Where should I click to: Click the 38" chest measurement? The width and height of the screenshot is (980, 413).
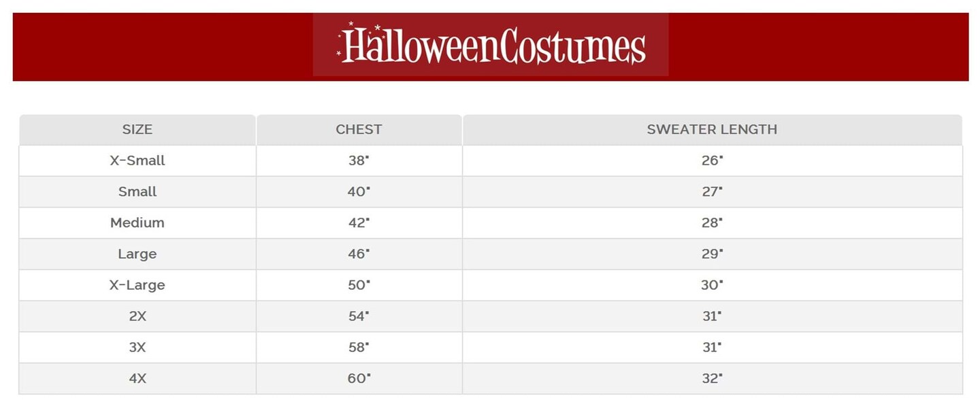(x=359, y=161)
